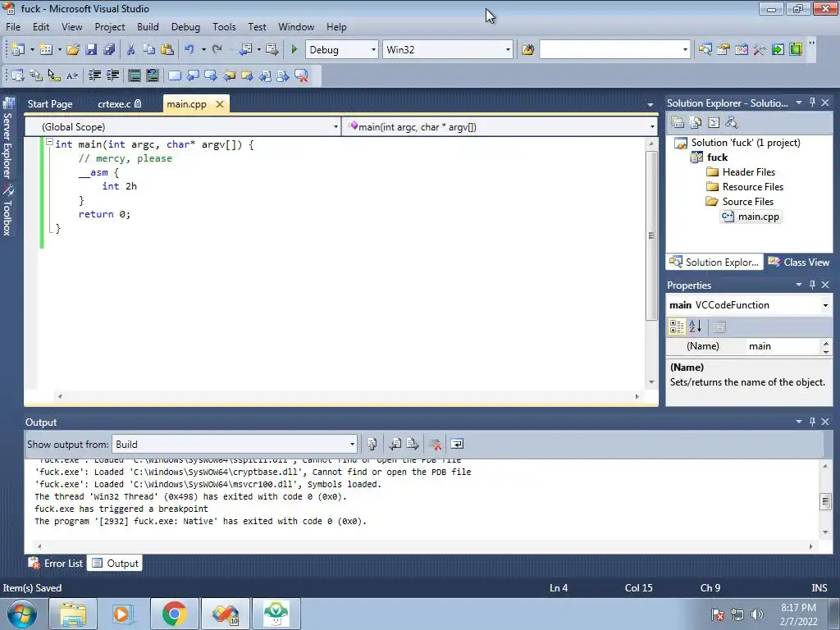Open the Toolbox via wrench toolbar icon
Viewport: 840px width, 630px height.
tap(760, 50)
